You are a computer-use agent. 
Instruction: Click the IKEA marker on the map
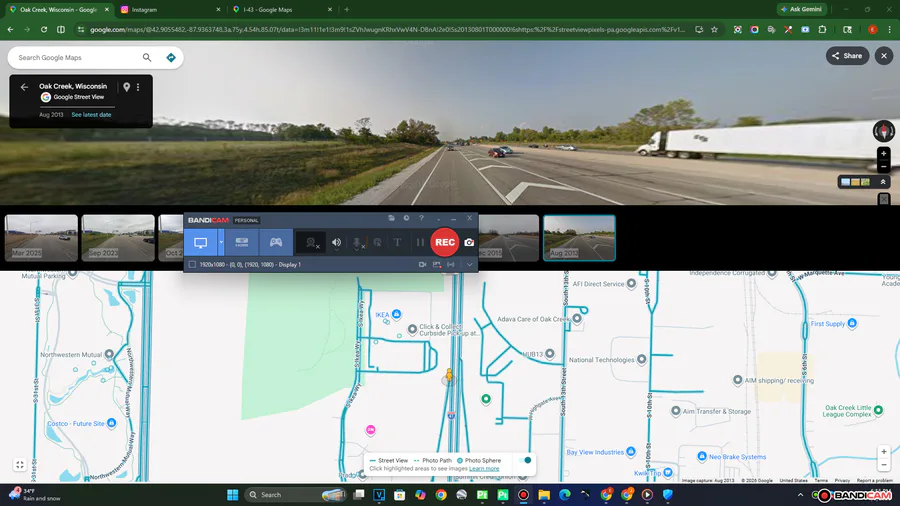click(396, 314)
